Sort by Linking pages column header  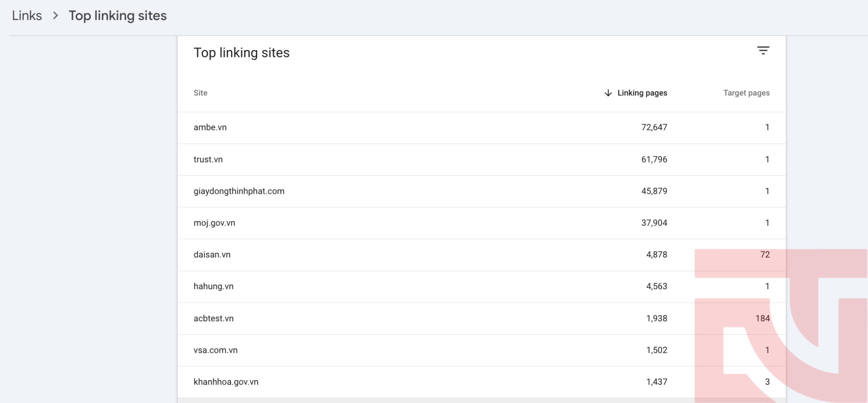coord(642,93)
